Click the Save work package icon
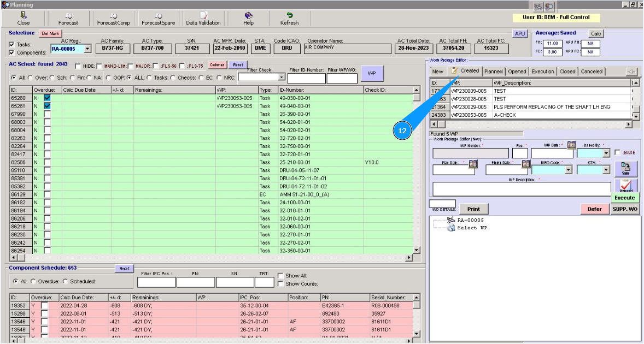This screenshot has width=644, height=344. tap(625, 167)
